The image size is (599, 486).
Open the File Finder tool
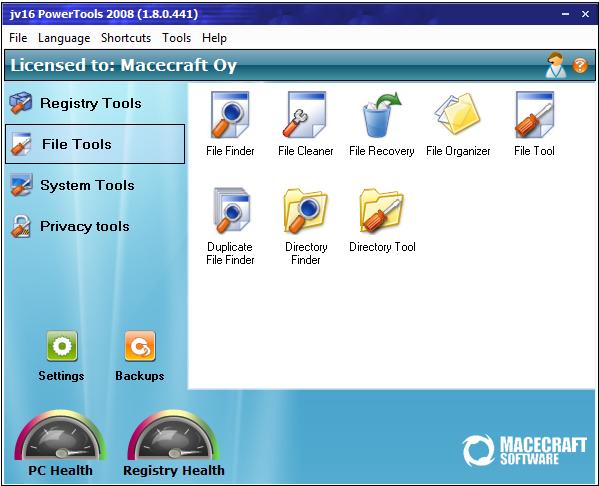pos(230,115)
